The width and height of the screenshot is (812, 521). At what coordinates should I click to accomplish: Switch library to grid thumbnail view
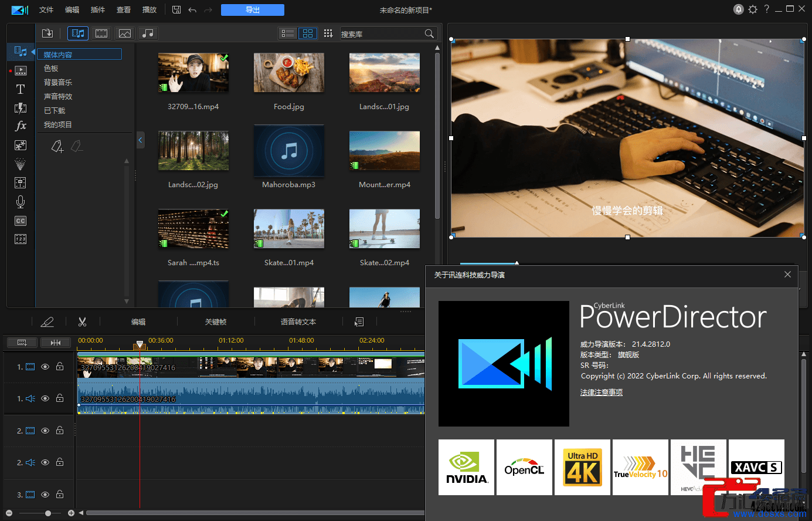[x=308, y=33]
